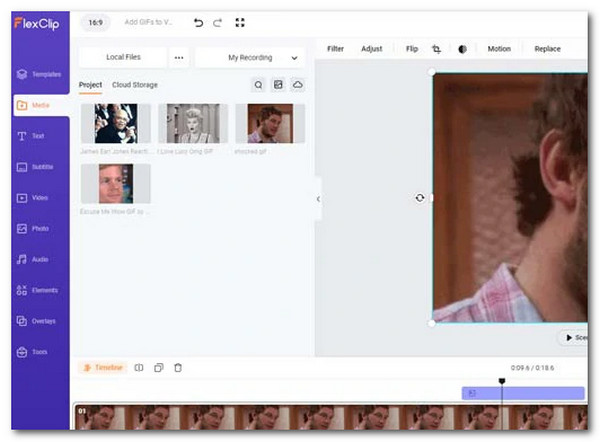
Task: Open the three-dots menu next to Local Files
Action: [179, 58]
